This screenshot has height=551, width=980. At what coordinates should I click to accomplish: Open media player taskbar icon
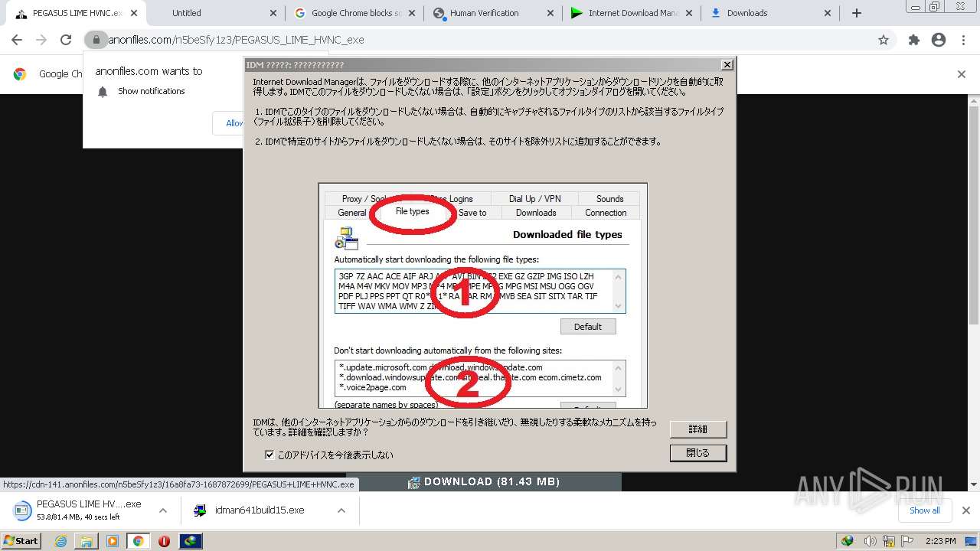tap(113, 541)
